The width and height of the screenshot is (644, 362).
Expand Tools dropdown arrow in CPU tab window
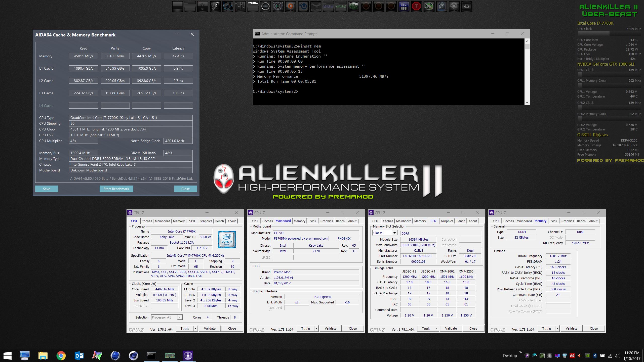[195, 328]
